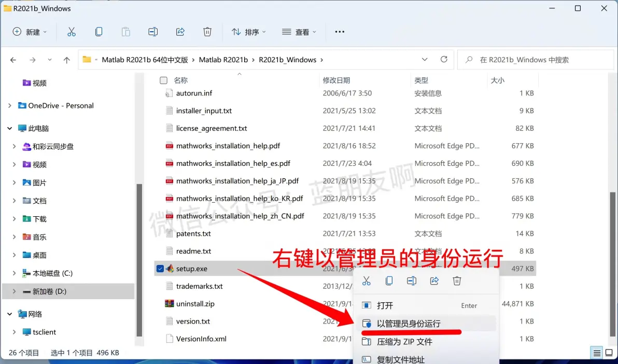Choose 以管理员身份运行 from the context menu
Screen dimensions: 618x364
point(426,324)
